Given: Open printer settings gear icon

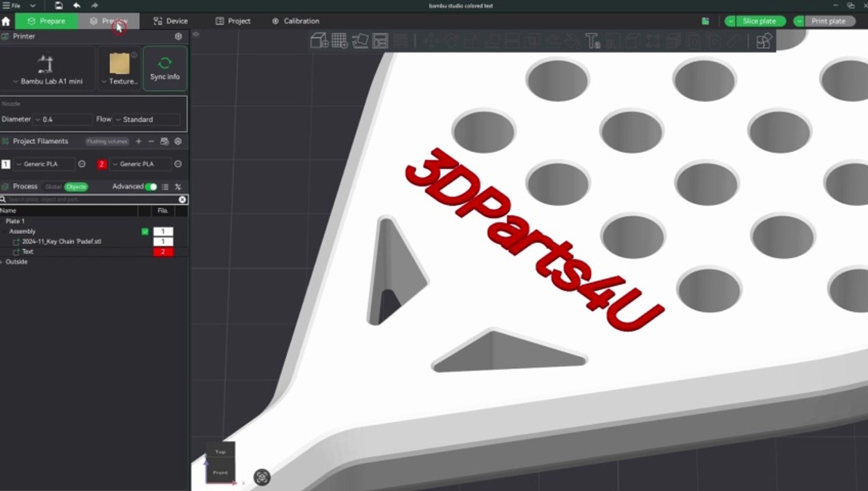Looking at the screenshot, I should tap(178, 36).
